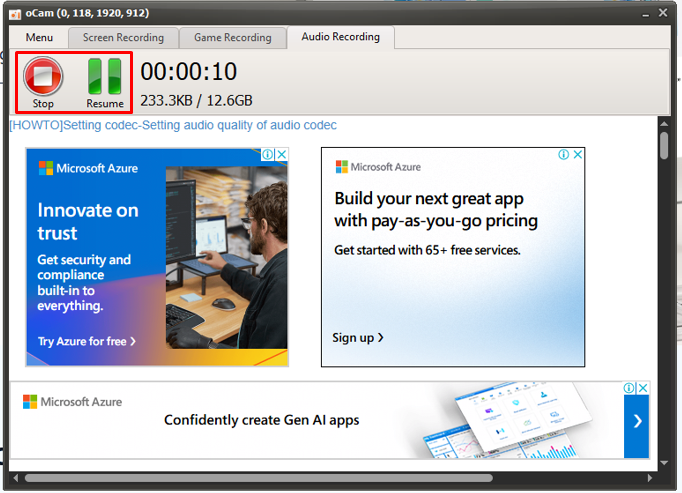Click the horizontal scrollbar left arrow
This screenshot has width=682, height=493.
pos(16,478)
